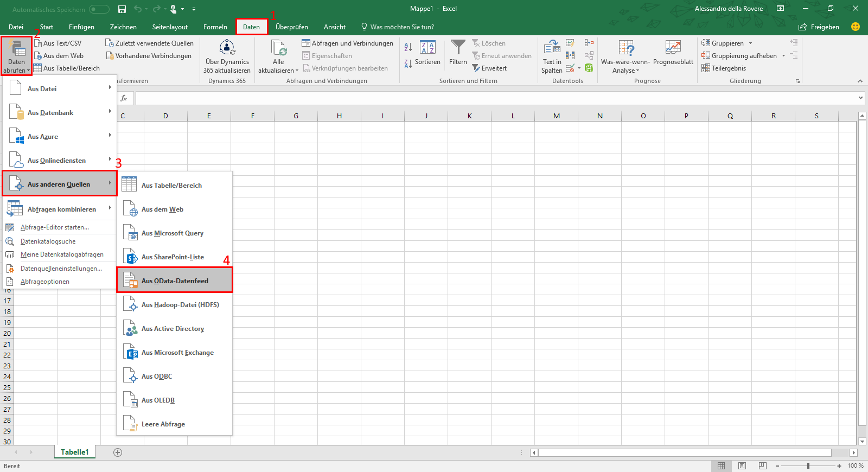Sort ascending with the A-Z icon
The width and height of the screenshot is (868, 472).
pos(408,48)
